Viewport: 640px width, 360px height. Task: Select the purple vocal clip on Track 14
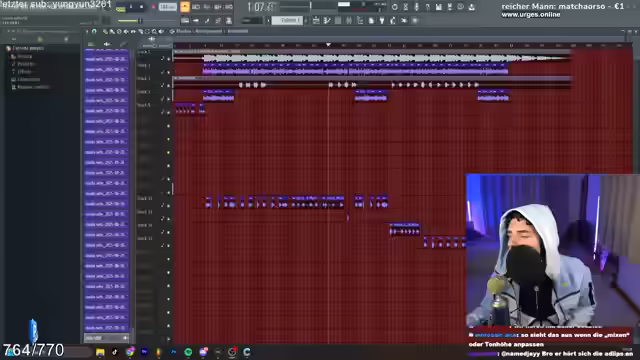tap(404, 229)
